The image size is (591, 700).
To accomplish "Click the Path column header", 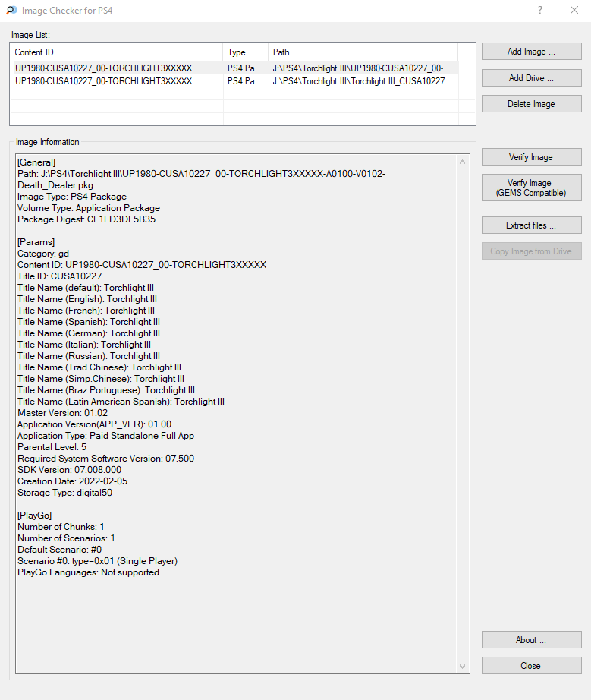I will (363, 52).
